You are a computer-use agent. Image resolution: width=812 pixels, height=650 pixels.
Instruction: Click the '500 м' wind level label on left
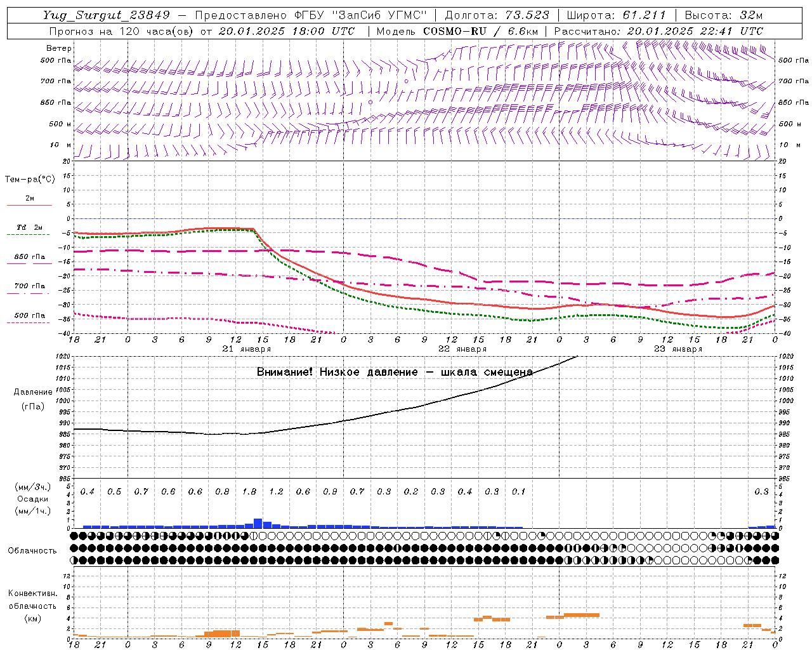point(61,124)
